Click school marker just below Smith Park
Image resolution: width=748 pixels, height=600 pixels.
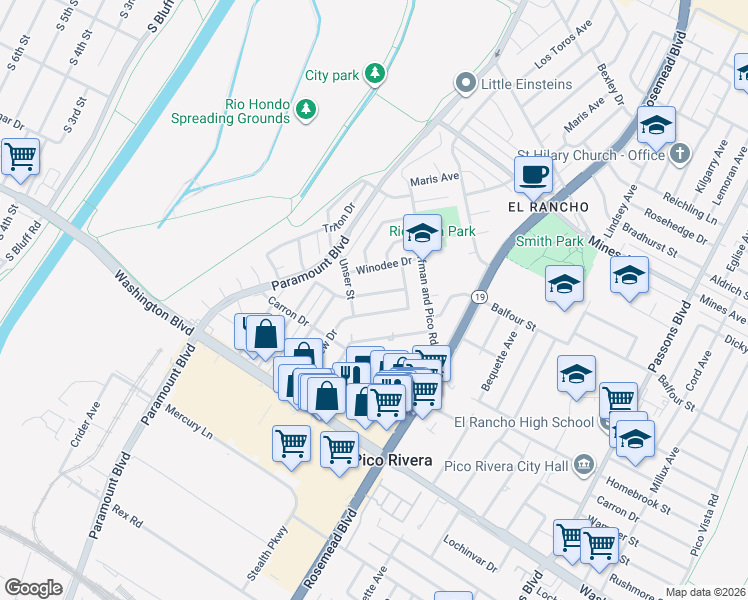click(564, 285)
